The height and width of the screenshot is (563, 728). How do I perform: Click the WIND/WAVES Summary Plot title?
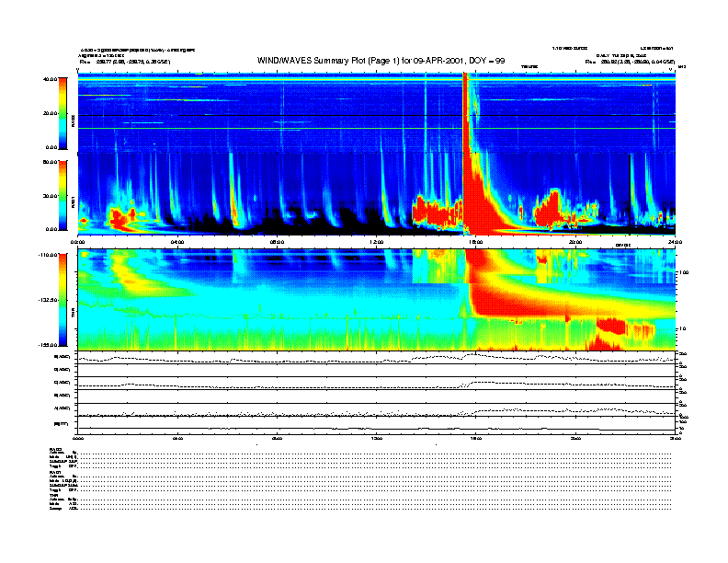(381, 61)
